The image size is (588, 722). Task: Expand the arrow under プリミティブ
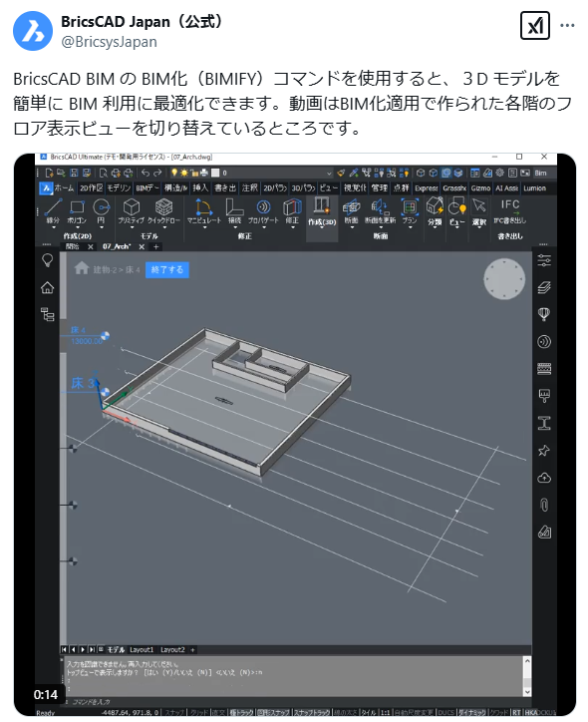tap(132, 227)
